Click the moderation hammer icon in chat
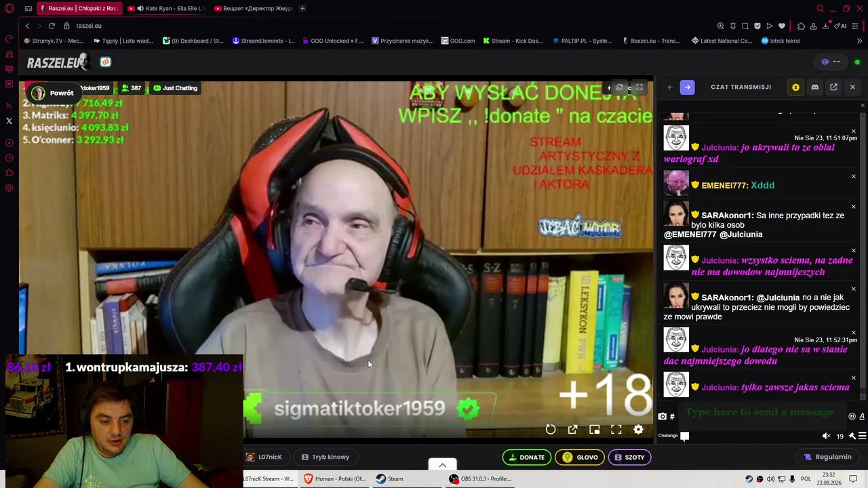The image size is (868, 488). tap(852, 436)
